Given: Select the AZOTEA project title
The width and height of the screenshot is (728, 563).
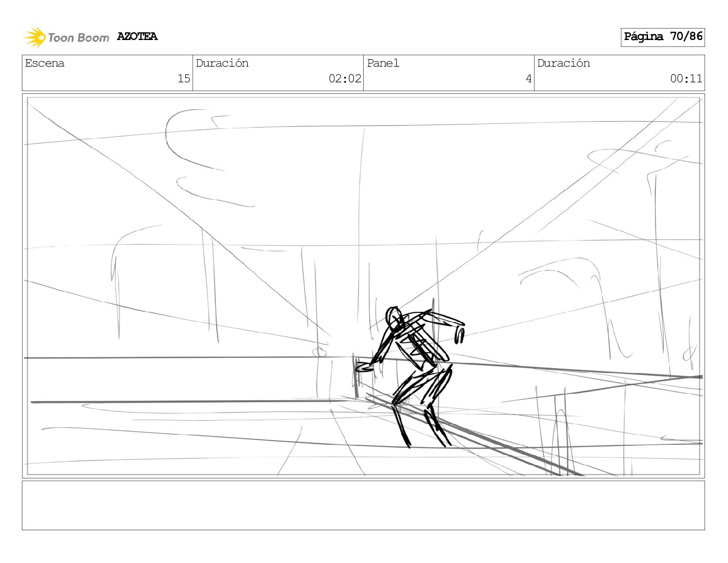Looking at the screenshot, I should pos(137,36).
